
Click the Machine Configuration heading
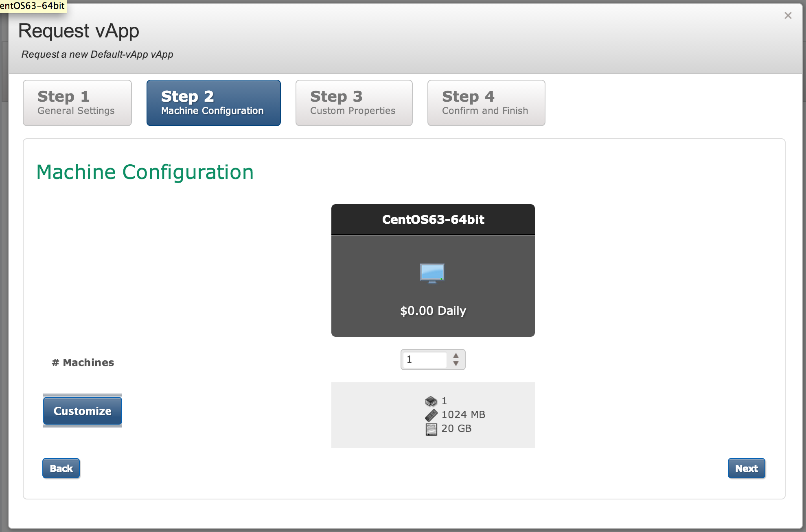pos(145,172)
